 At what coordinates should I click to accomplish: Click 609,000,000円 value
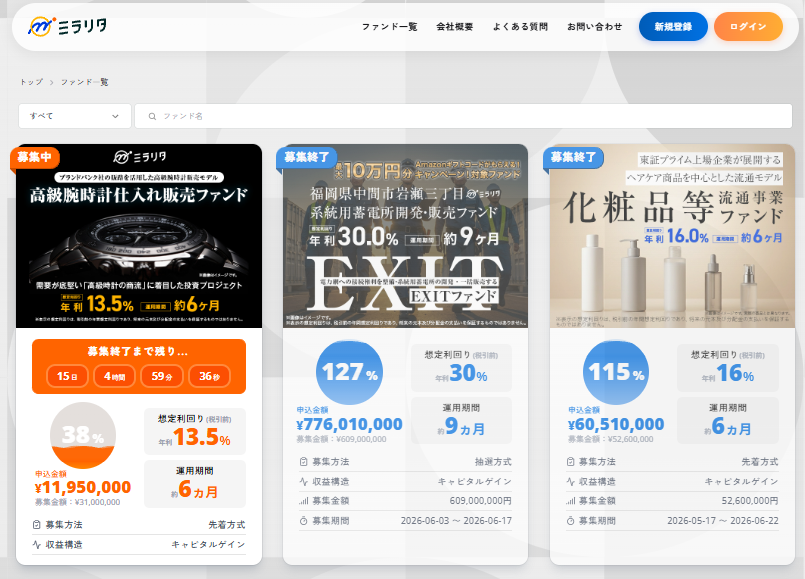point(481,501)
